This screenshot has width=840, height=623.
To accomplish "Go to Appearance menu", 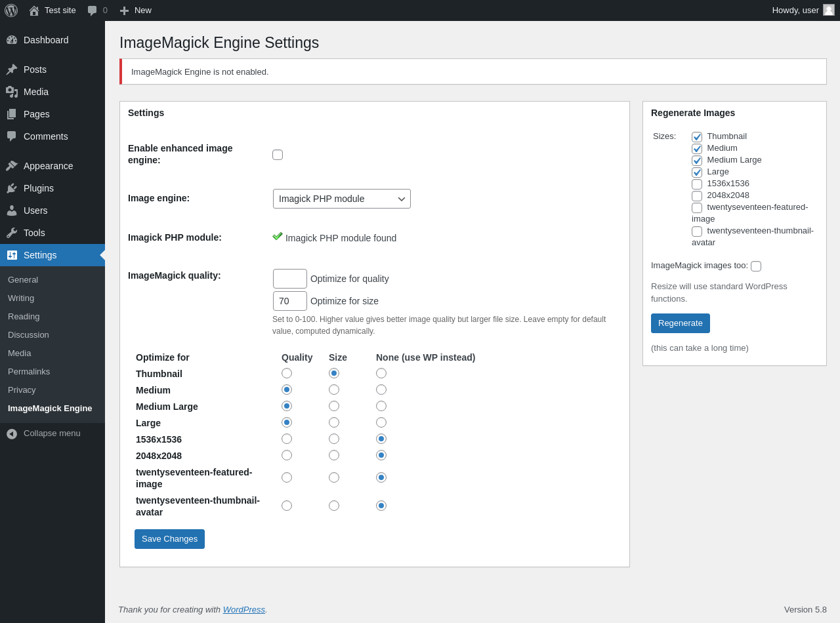I will click(x=48, y=166).
